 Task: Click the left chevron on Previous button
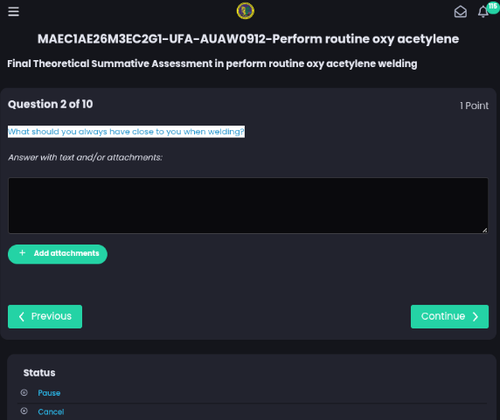click(x=22, y=316)
